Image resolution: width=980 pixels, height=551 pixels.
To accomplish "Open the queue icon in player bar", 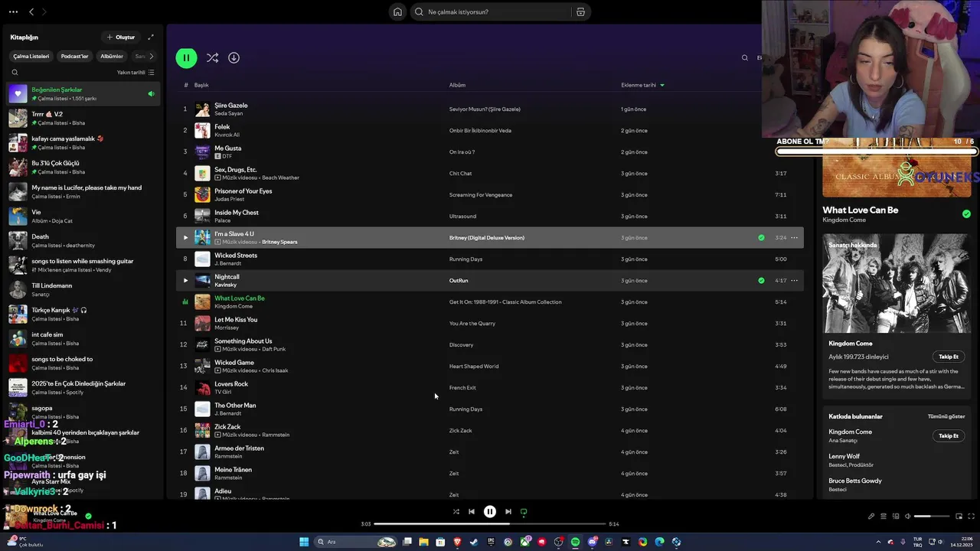I will click(883, 517).
